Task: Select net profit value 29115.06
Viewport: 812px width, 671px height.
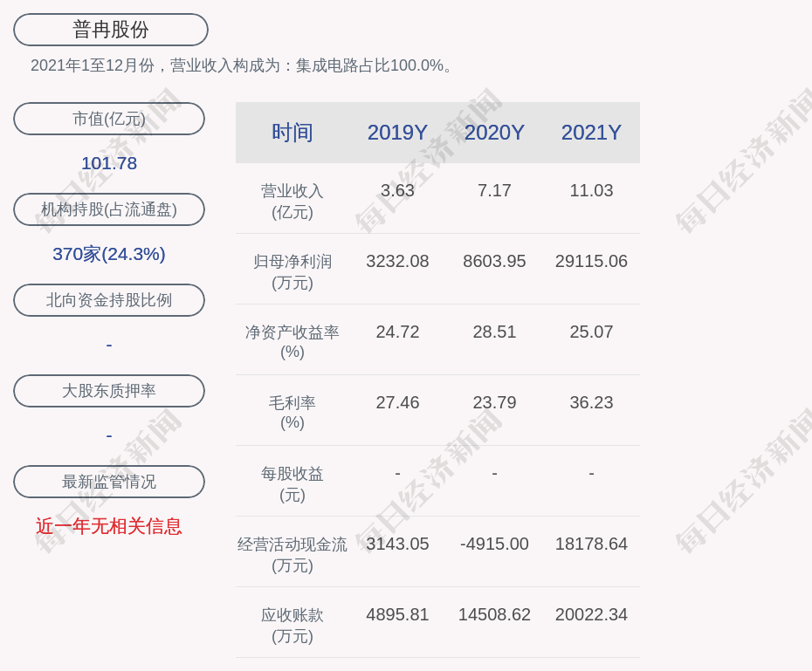Action: (x=591, y=261)
